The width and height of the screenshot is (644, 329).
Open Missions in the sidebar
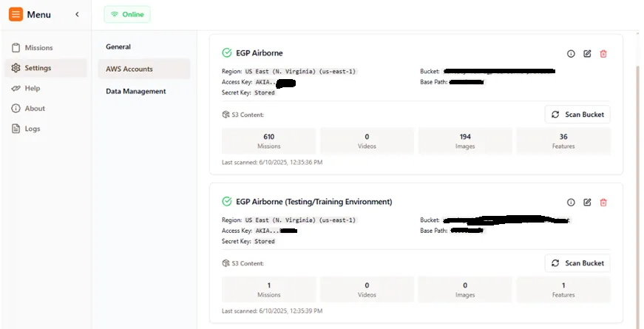[x=38, y=48]
